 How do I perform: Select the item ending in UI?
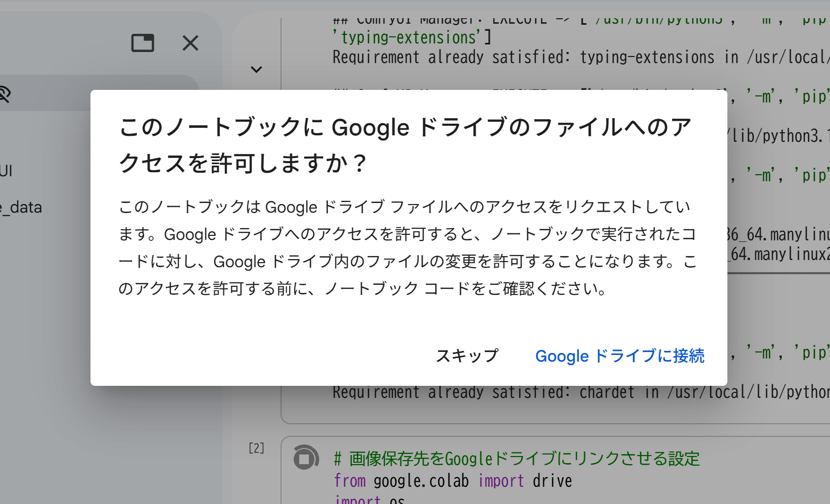6,171
